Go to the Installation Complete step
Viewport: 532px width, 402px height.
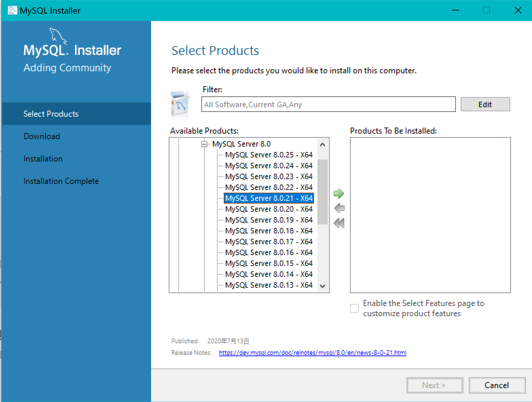click(x=61, y=181)
